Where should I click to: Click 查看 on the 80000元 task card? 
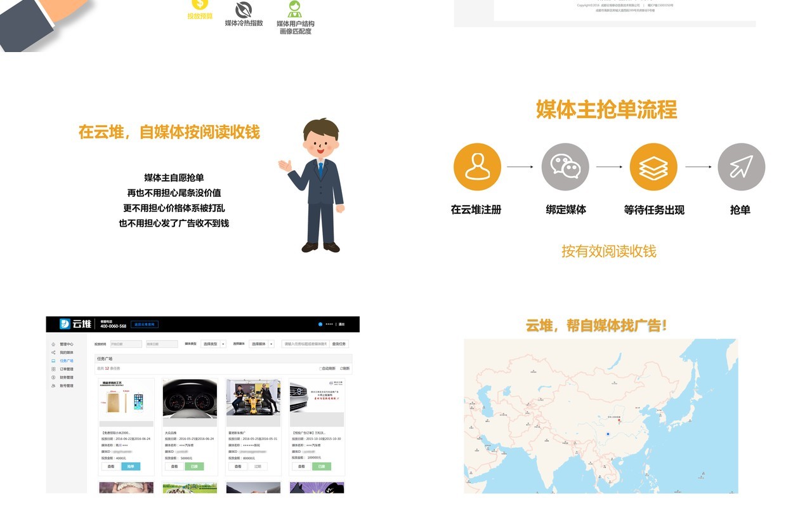pyautogui.click(x=238, y=466)
